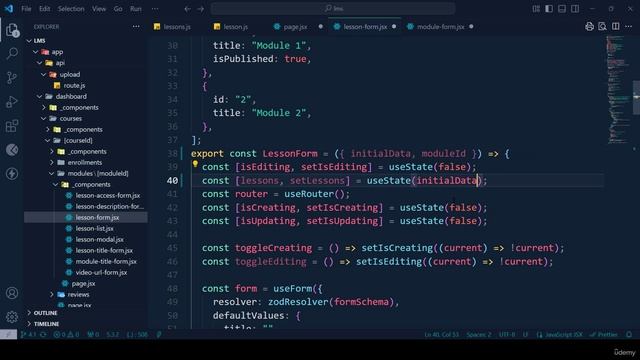Click the file search preview icon in editor toolbar
This screenshot has height=360, width=640.
602,27
